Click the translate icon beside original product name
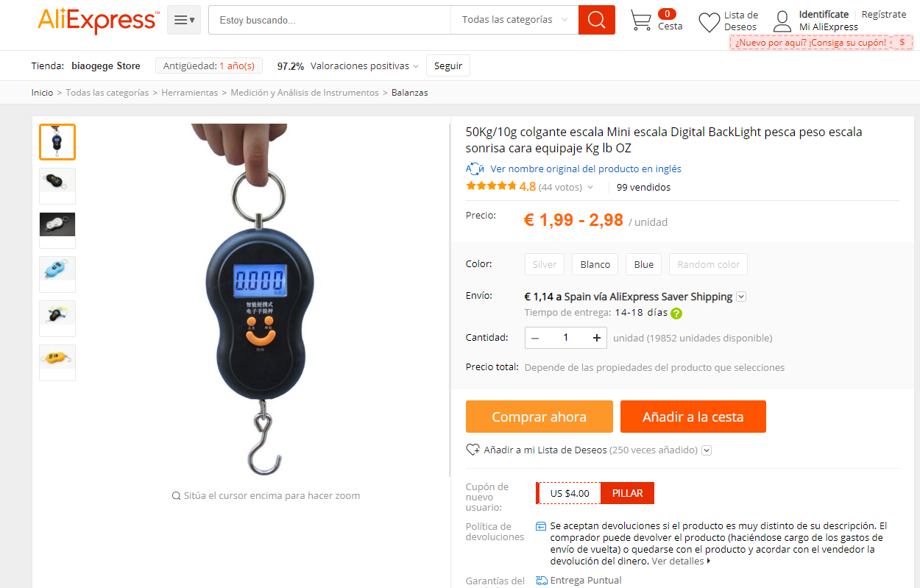The image size is (920, 588). (475, 169)
